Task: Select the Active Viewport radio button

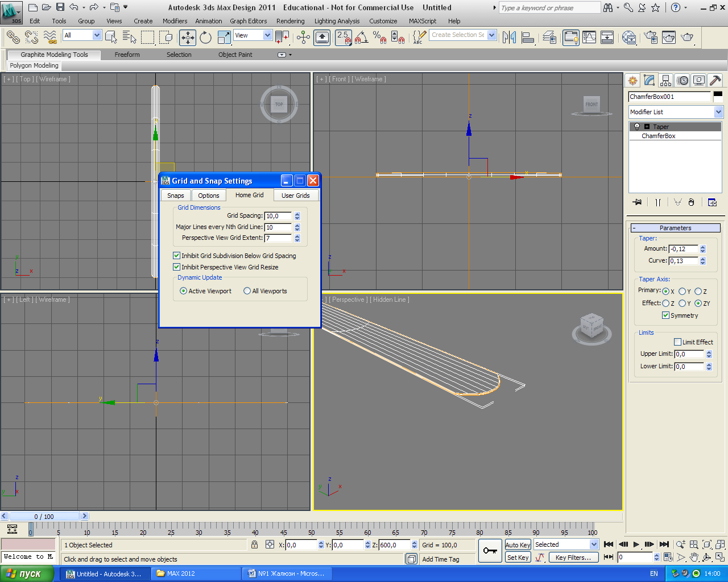Action: tap(183, 291)
